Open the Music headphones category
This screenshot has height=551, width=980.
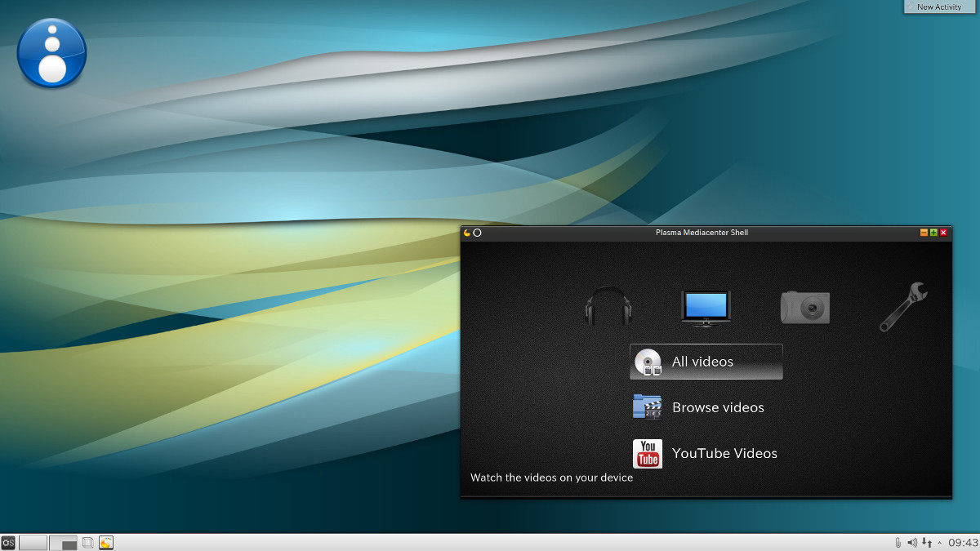[609, 307]
